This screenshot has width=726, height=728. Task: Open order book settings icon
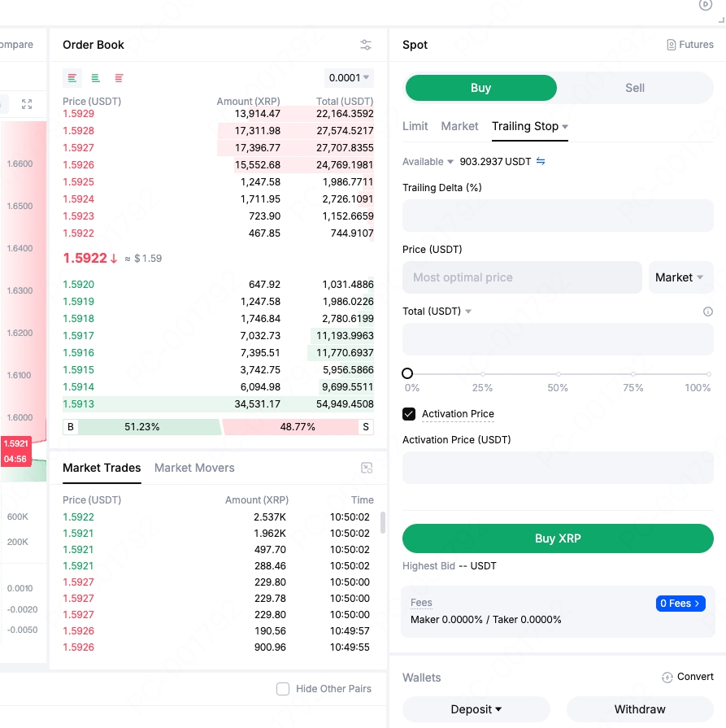tap(366, 45)
